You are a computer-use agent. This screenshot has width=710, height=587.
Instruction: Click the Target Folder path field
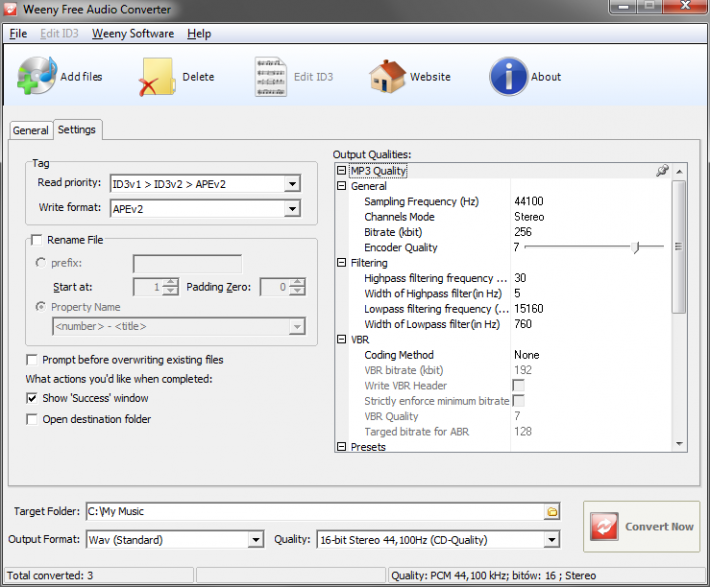315,512
